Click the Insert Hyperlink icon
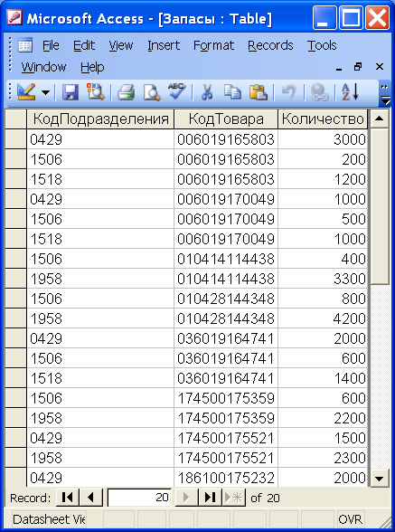395x532 pixels. tap(319, 92)
